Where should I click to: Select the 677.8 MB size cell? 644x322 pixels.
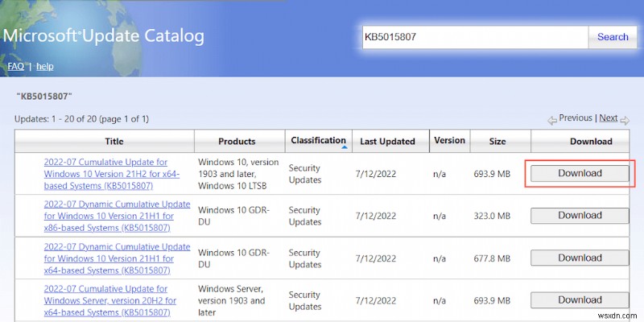pos(492,258)
